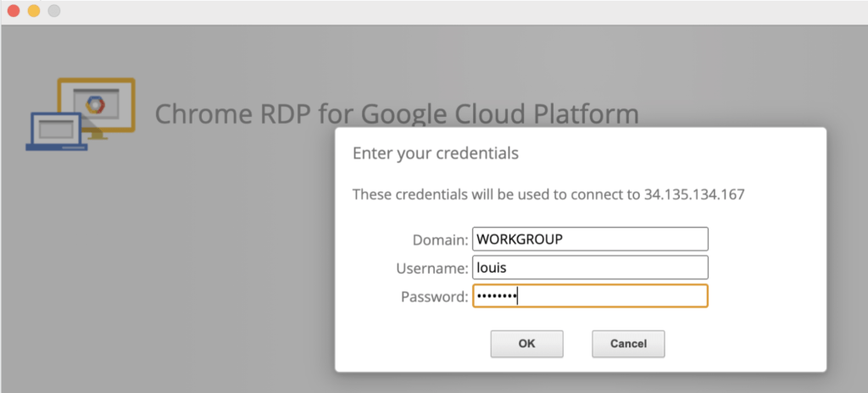Click the 'These credentials will be used' message
The width and height of the screenshot is (868, 393).
[496, 195]
